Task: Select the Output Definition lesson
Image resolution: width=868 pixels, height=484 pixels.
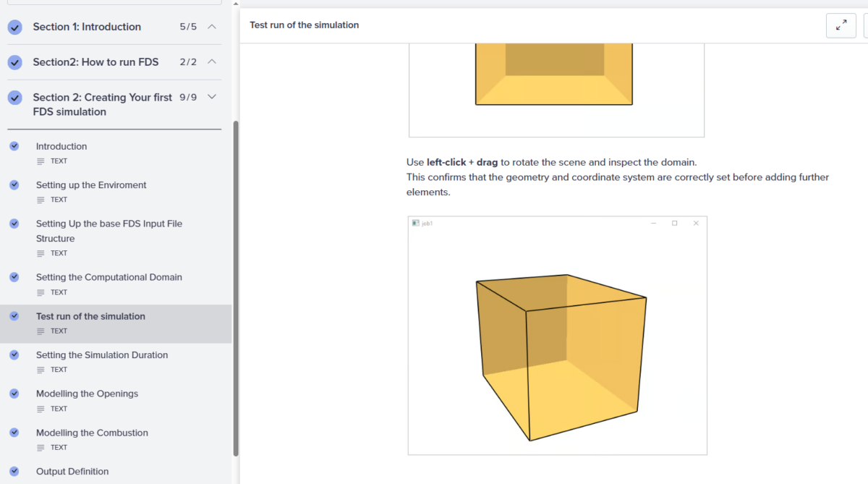Action: click(72, 472)
